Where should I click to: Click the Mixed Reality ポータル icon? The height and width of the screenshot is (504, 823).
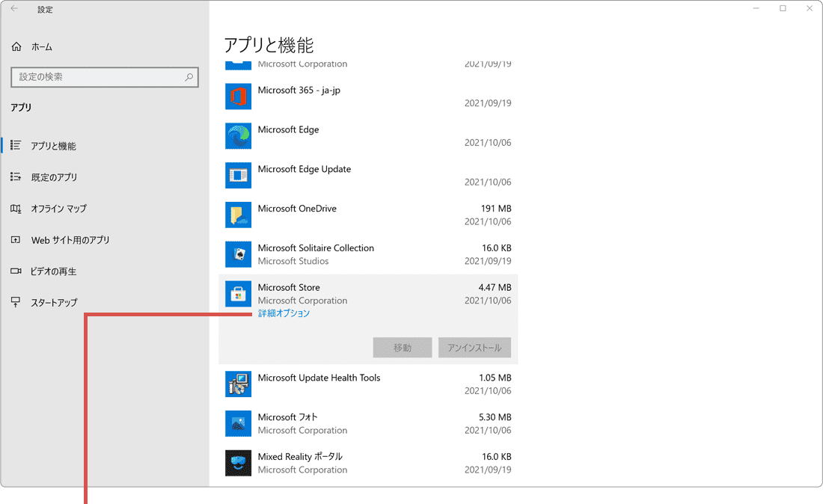tap(238, 463)
